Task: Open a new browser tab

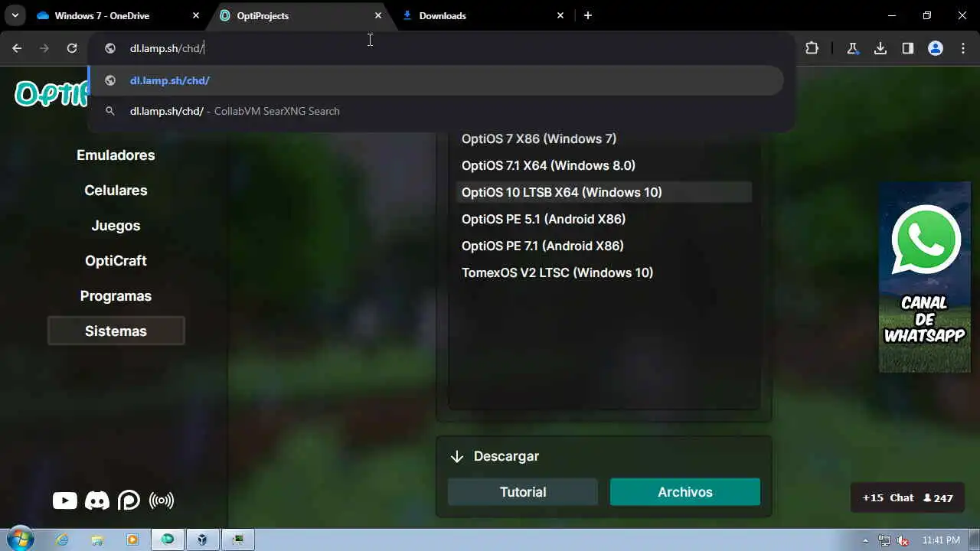Action: pyautogui.click(x=588, y=15)
